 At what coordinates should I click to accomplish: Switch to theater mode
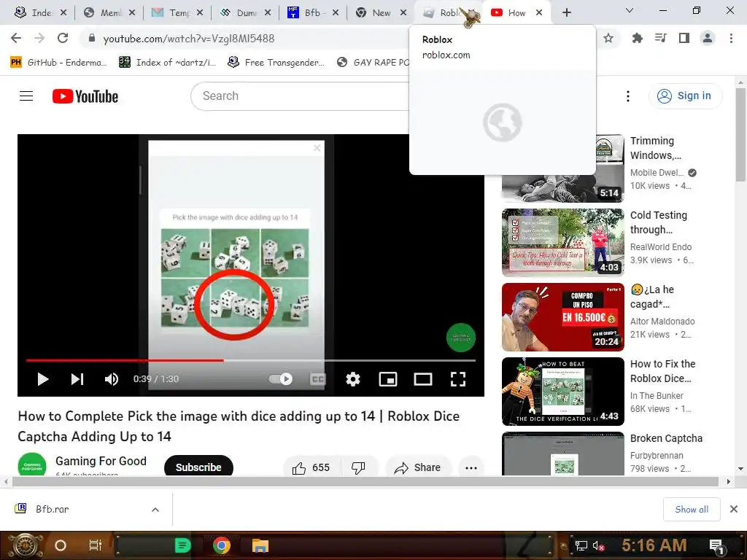click(x=423, y=379)
